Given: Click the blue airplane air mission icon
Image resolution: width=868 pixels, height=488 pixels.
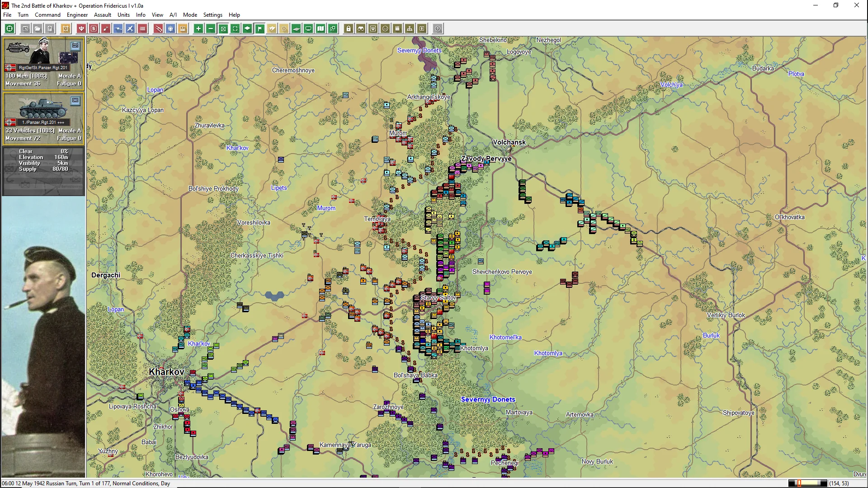Looking at the screenshot, I should 130,28.
